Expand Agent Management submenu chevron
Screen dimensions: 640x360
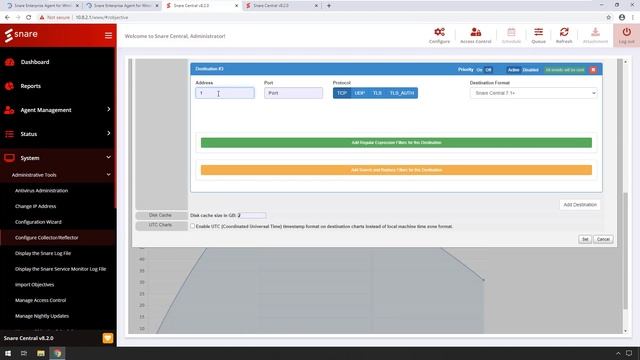[x=109, y=109]
